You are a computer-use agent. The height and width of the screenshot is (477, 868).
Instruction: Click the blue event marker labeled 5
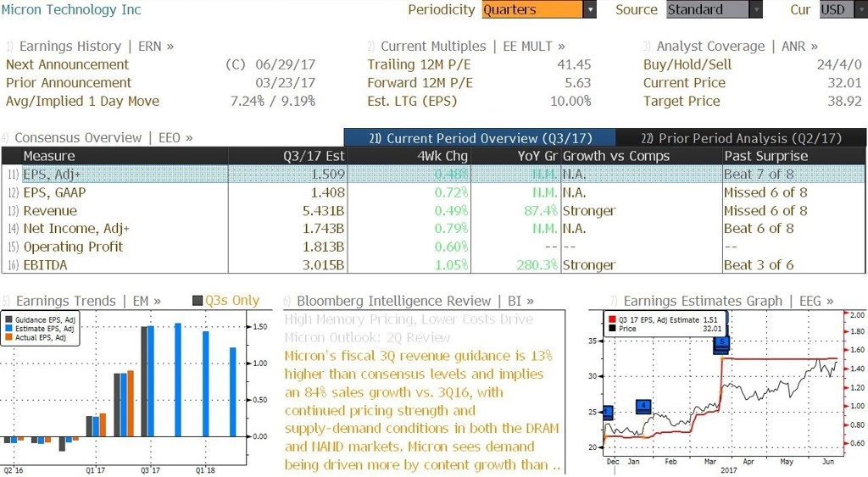pos(721,344)
